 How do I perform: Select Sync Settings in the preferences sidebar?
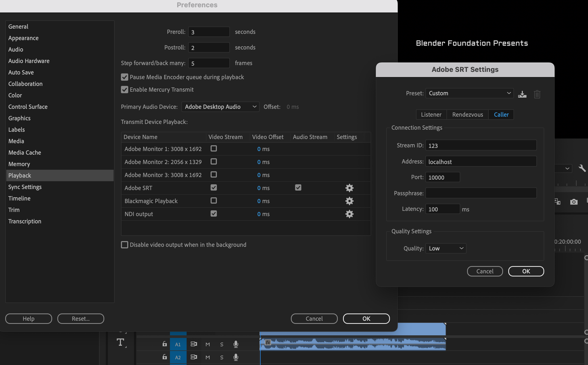pos(25,187)
